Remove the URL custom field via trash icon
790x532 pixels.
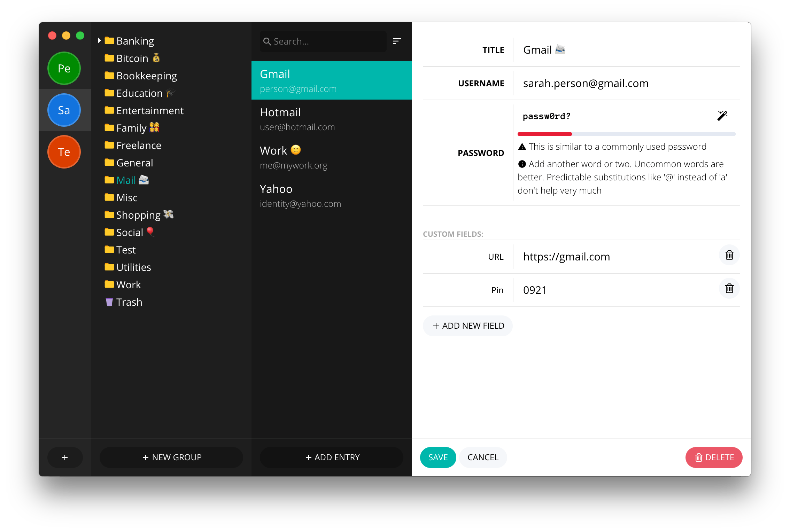point(729,255)
